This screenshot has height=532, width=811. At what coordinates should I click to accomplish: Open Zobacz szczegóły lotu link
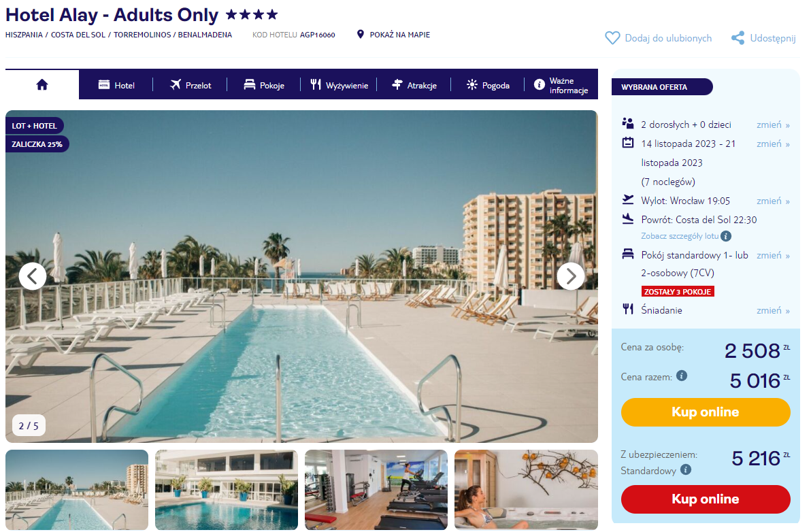pos(680,236)
